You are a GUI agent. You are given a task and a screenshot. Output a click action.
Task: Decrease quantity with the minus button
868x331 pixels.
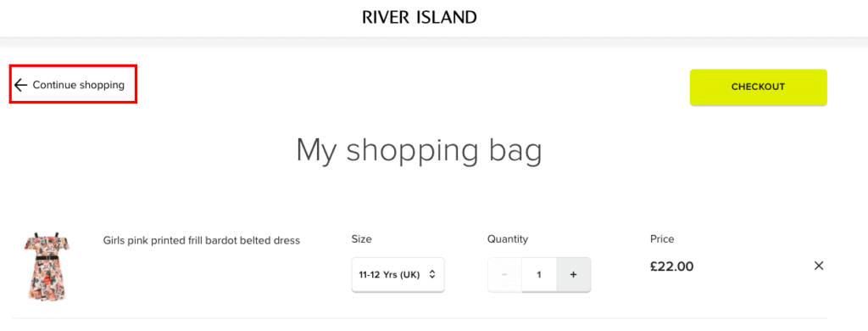(504, 274)
